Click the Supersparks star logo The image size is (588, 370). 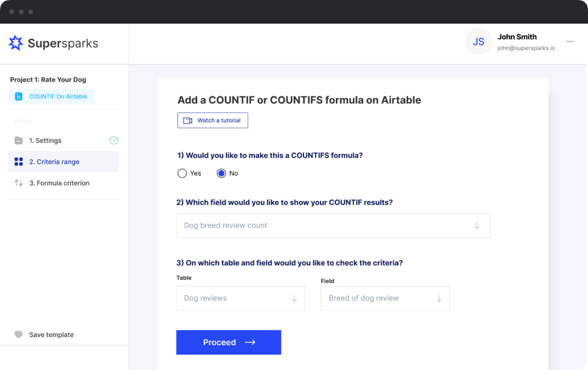coord(16,43)
